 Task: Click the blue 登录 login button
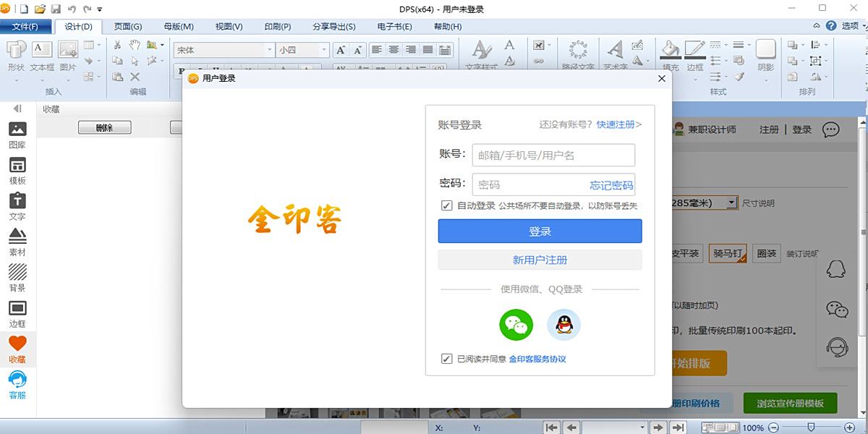coord(540,231)
